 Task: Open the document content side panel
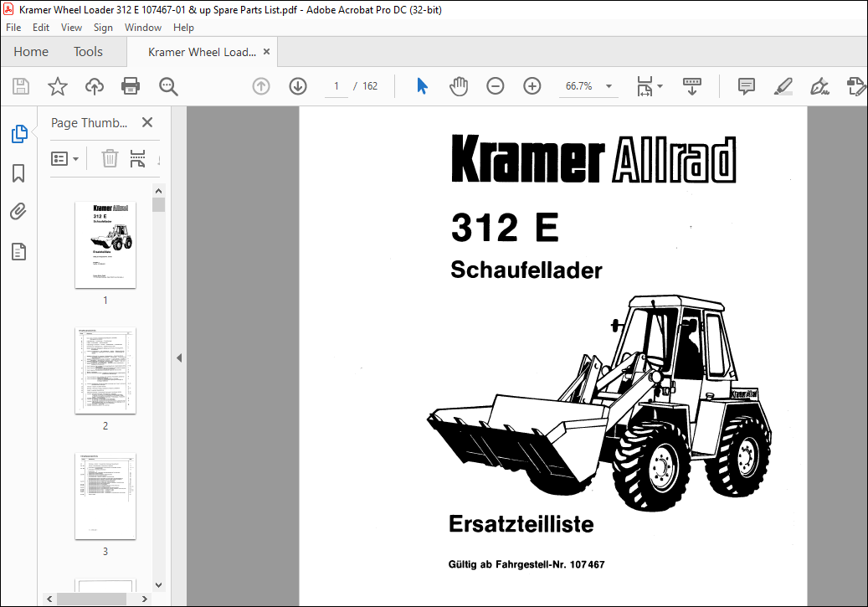point(18,252)
